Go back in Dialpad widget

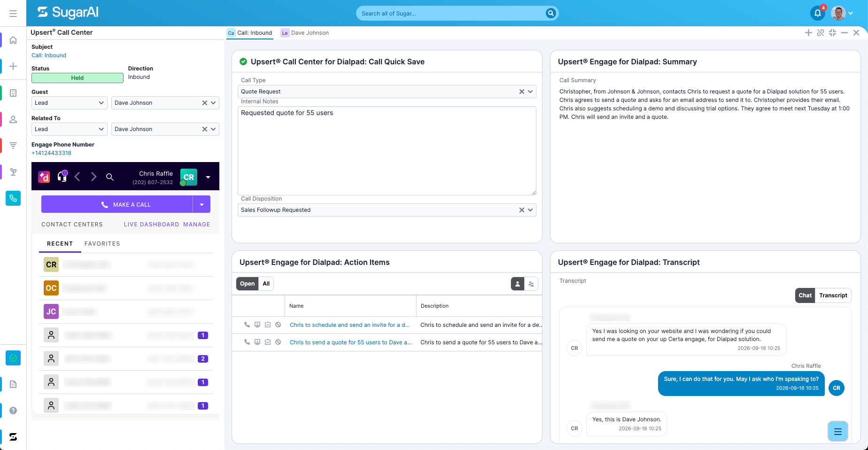77,177
